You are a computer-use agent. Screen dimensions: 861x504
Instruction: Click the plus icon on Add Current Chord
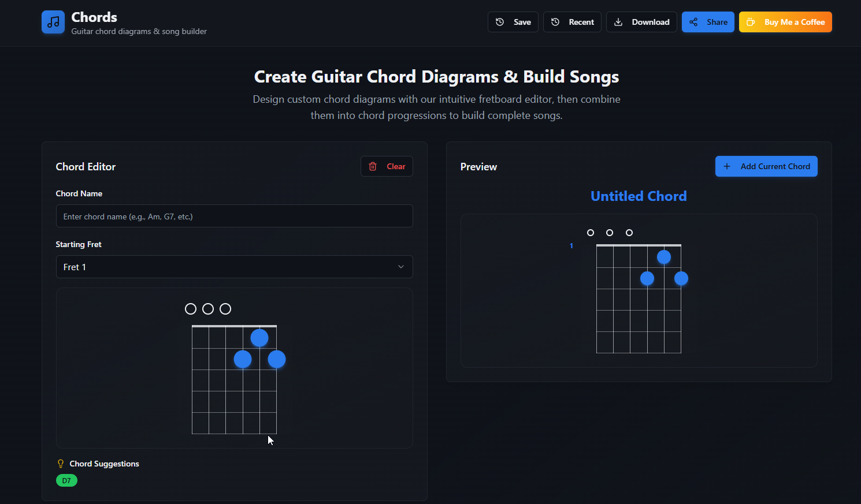click(x=727, y=166)
